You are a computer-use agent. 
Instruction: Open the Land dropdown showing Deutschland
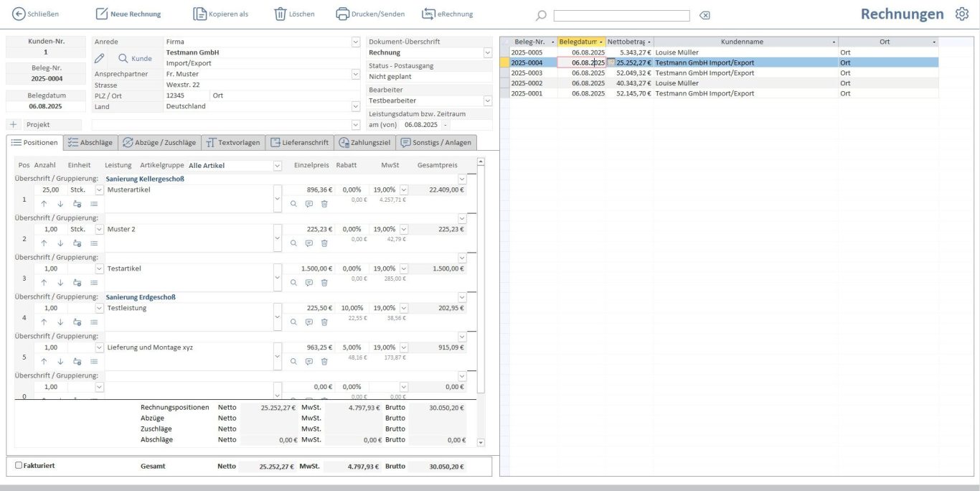click(x=356, y=106)
